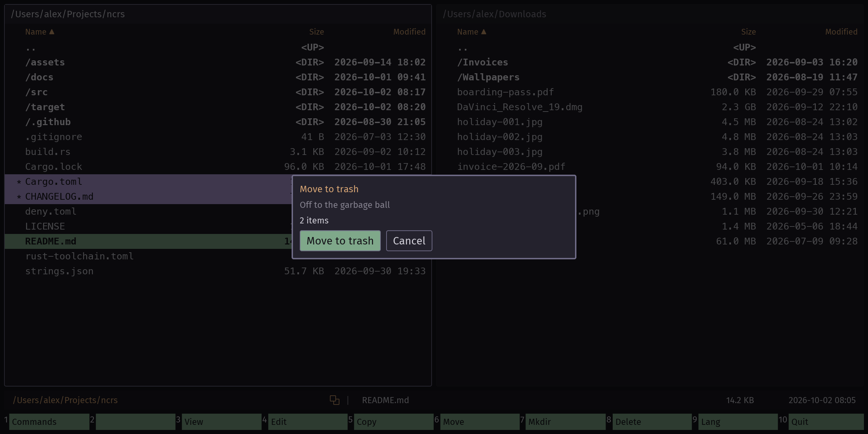Select the .gitignore file

click(218, 137)
